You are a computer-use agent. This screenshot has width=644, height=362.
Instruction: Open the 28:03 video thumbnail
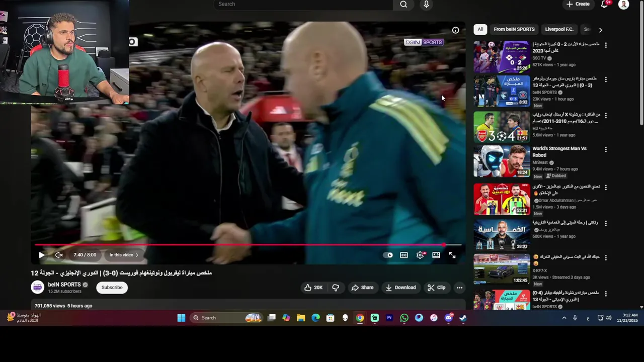[x=502, y=235]
